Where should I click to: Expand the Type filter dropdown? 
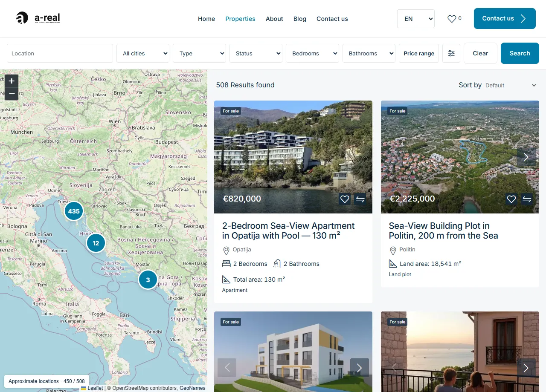[x=199, y=53]
